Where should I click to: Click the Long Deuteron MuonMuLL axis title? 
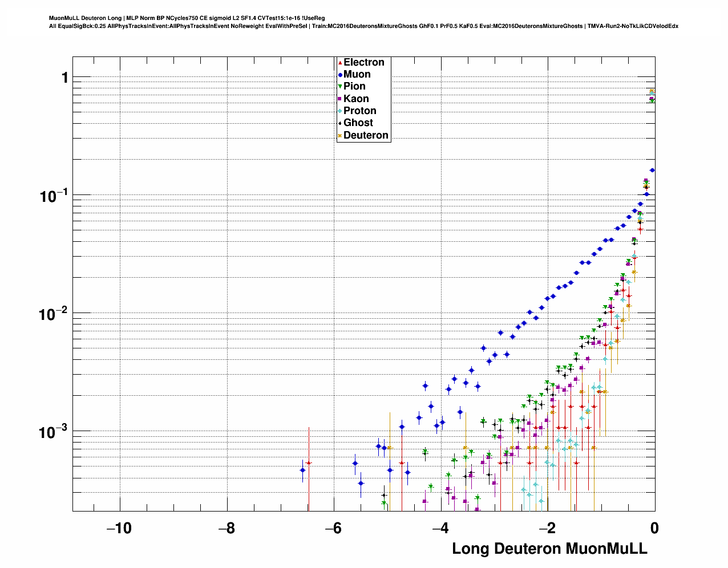coord(549,549)
